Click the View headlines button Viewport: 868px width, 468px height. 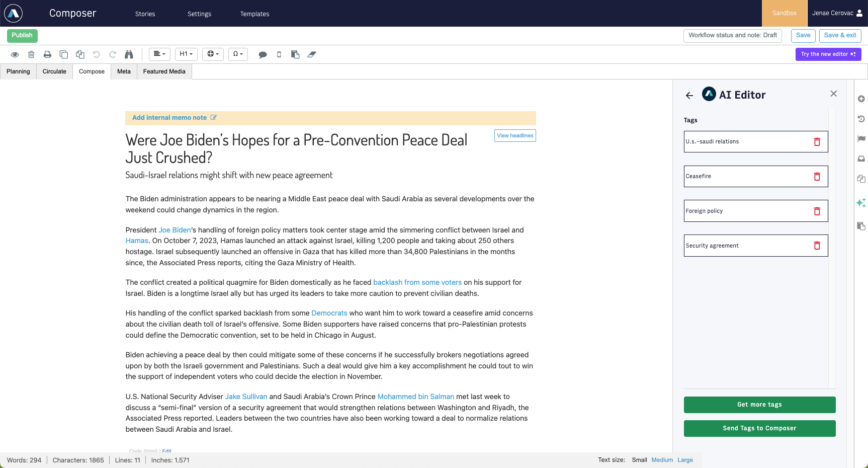(515, 136)
